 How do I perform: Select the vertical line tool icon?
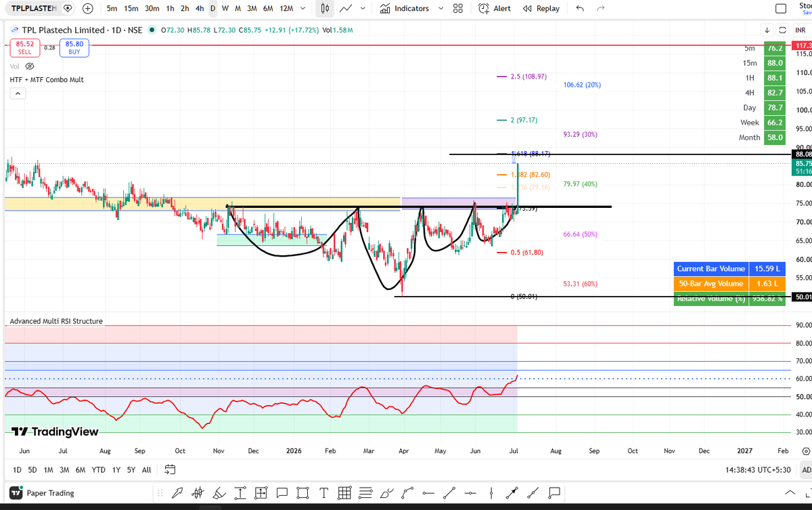491,492
